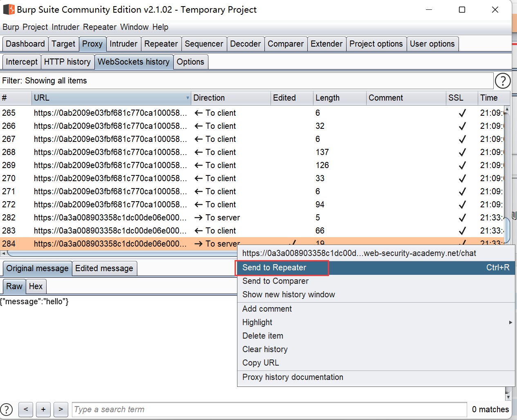Viewport: 517px width, 420px height.
Task: Click into the search term input field
Action: (x=269, y=409)
